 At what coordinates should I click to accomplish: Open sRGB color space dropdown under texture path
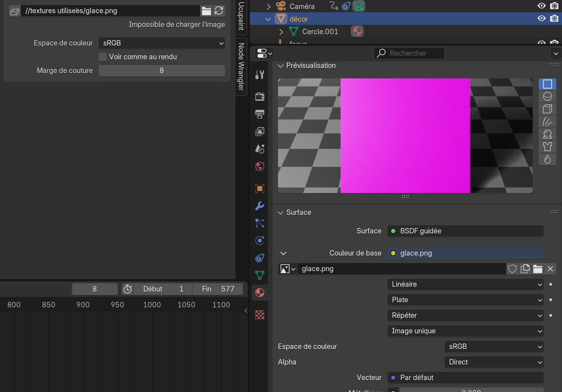click(x=162, y=43)
